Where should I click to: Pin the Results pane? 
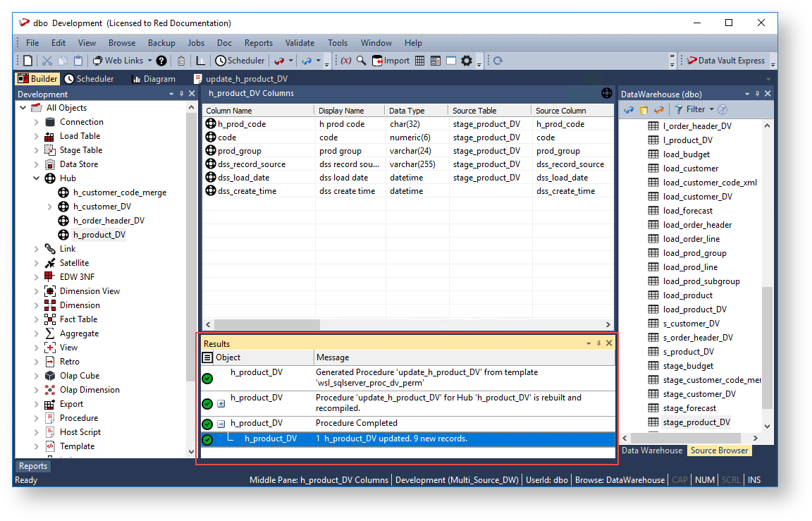[x=599, y=343]
